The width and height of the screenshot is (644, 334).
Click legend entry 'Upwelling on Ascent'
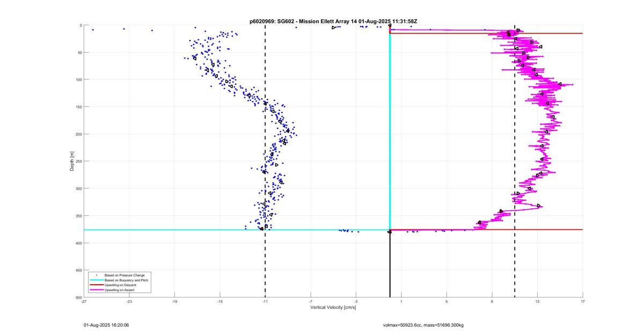pos(120,290)
